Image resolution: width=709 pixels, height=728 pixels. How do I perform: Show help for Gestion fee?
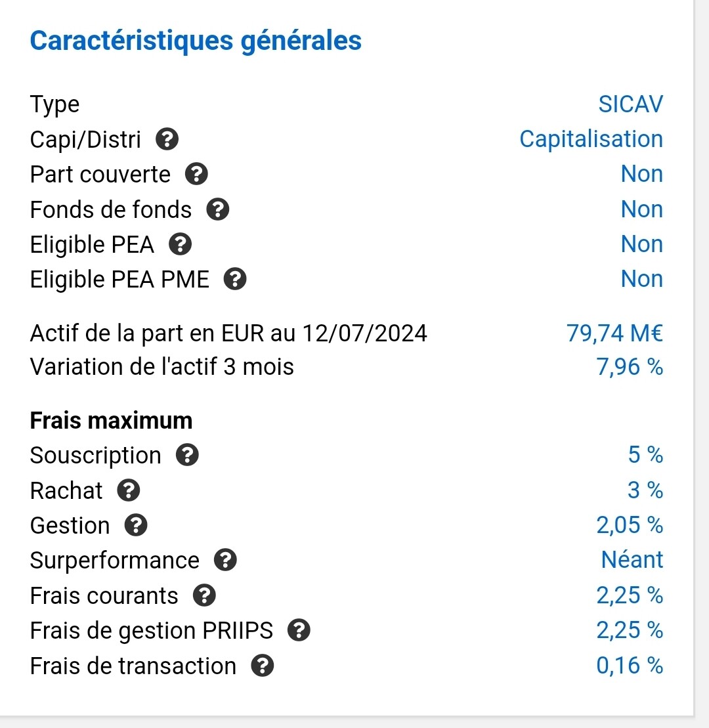coord(136,526)
